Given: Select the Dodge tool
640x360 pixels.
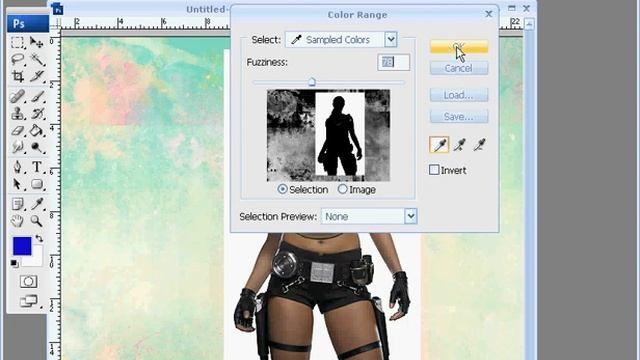Looking at the screenshot, I should coord(37,147).
